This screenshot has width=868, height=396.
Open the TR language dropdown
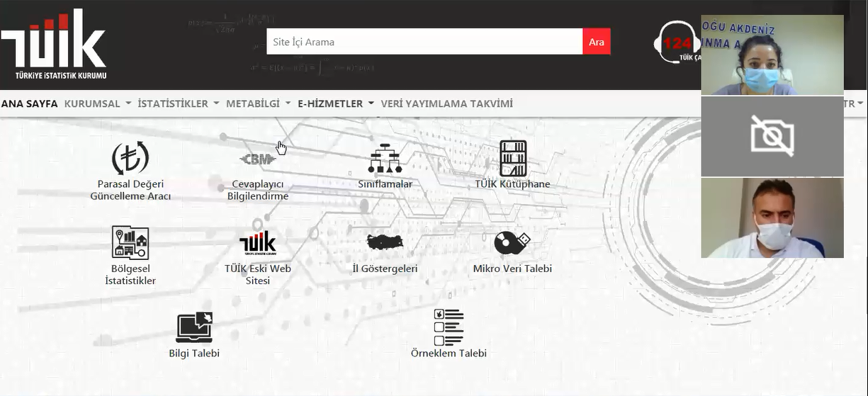(853, 103)
